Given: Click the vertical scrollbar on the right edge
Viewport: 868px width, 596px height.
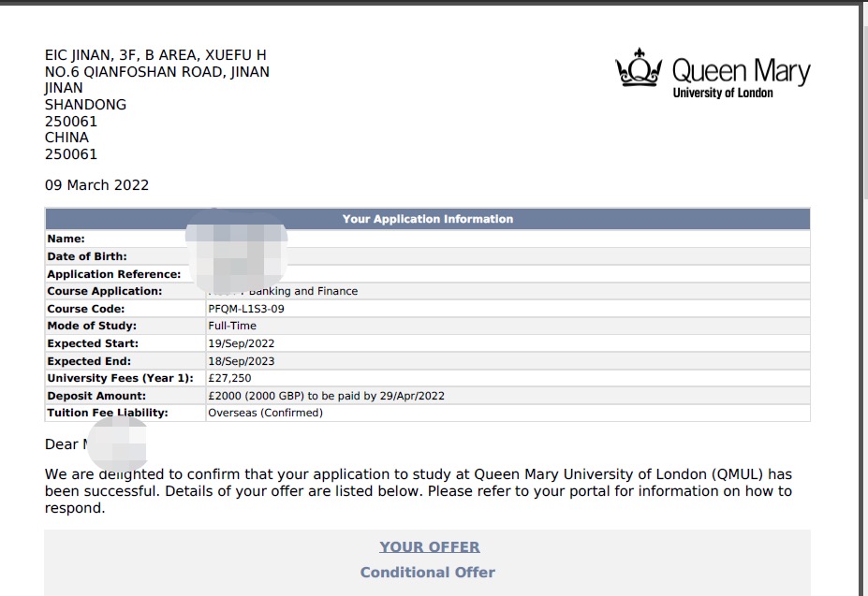Looking at the screenshot, I should pyautogui.click(x=862, y=281).
